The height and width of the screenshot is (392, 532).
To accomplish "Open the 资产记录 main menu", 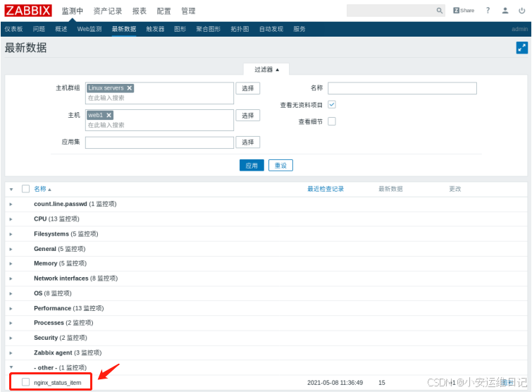I will click(x=108, y=11).
